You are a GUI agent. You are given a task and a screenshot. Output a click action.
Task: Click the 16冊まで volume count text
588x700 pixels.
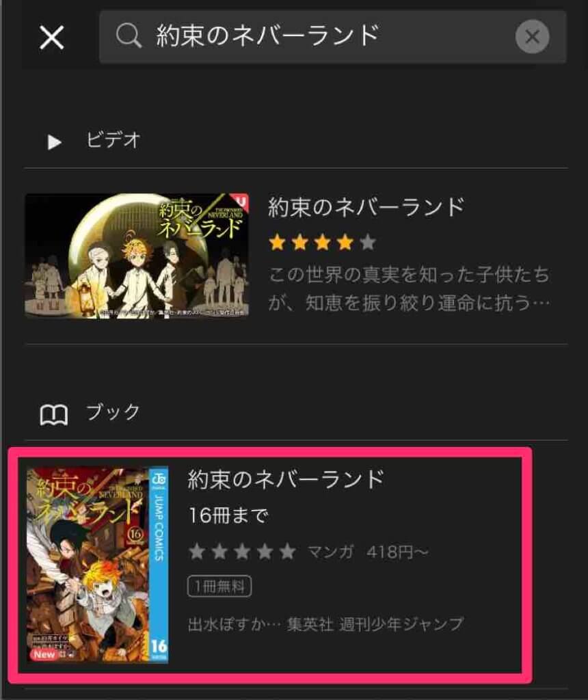tap(228, 515)
